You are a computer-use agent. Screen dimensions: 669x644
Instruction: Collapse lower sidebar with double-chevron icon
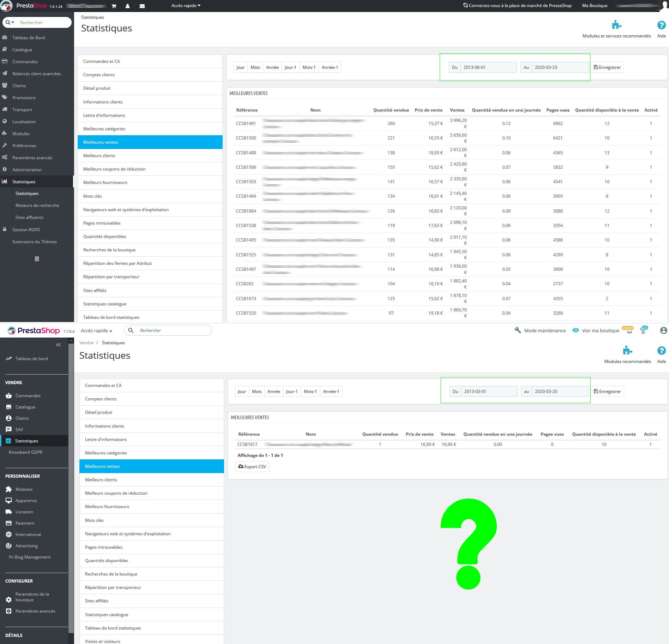59,345
